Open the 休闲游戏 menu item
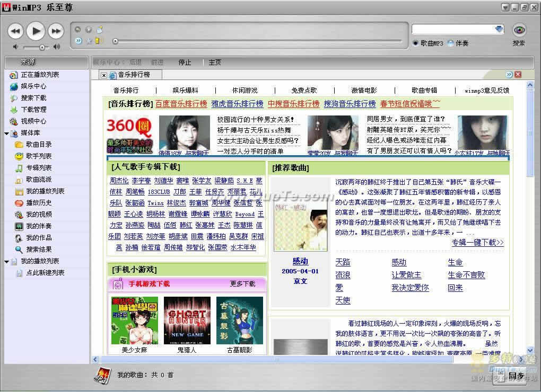 [245, 90]
